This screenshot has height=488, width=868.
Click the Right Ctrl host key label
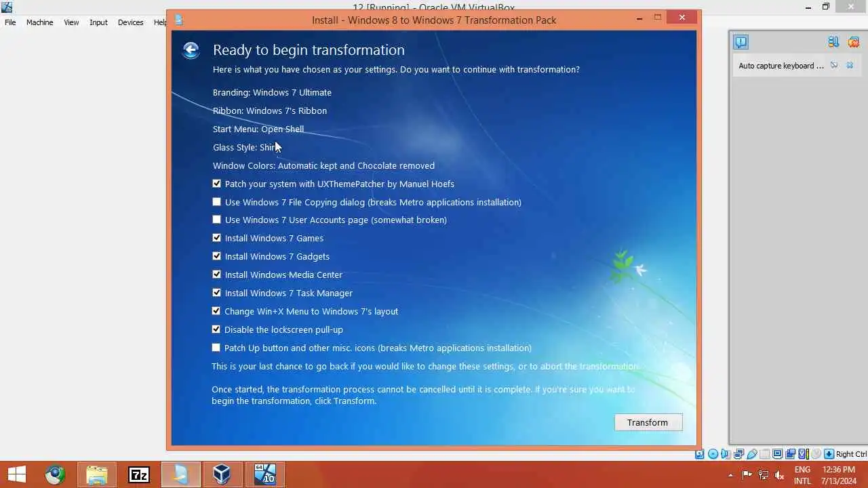pyautogui.click(x=852, y=454)
